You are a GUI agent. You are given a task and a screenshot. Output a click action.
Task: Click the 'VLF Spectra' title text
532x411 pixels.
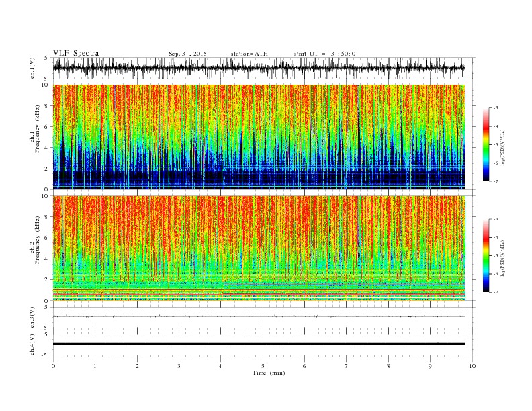(76, 53)
